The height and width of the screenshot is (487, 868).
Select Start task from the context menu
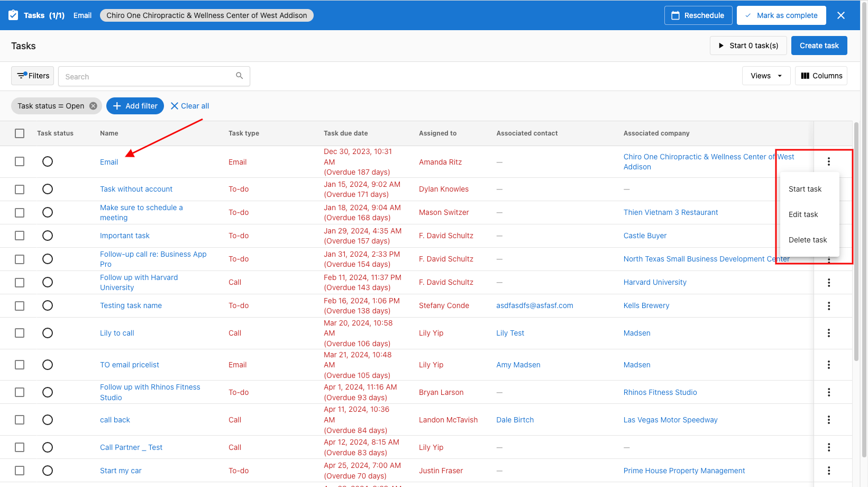coord(809,189)
